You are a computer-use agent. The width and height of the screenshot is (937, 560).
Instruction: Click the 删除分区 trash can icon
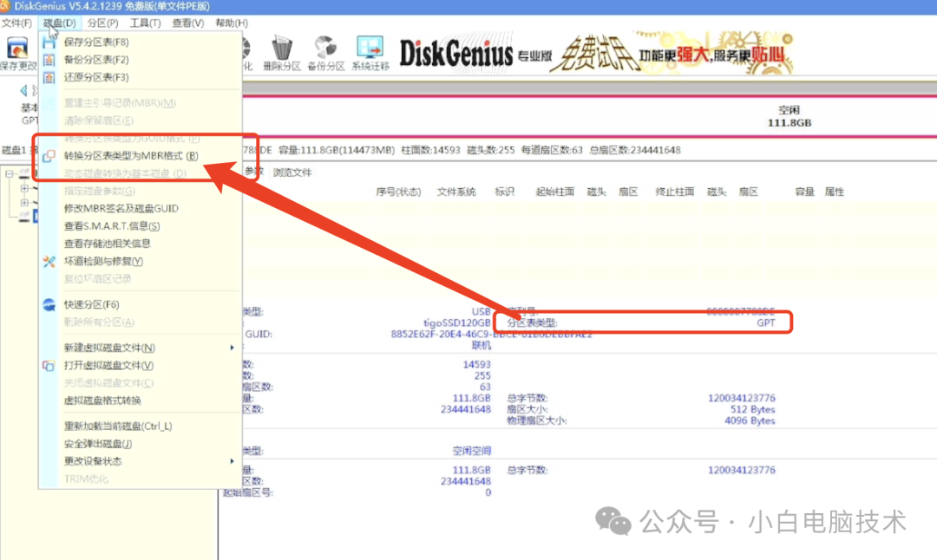pos(281,48)
